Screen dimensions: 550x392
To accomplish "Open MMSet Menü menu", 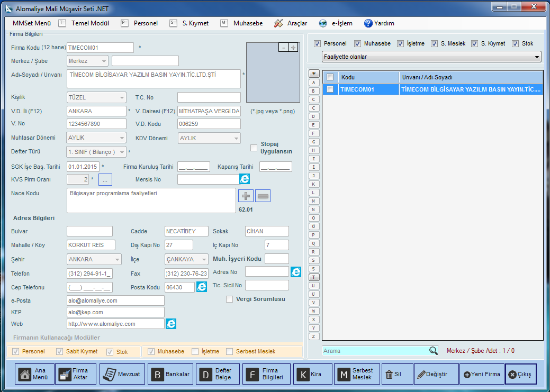I will [x=32, y=23].
